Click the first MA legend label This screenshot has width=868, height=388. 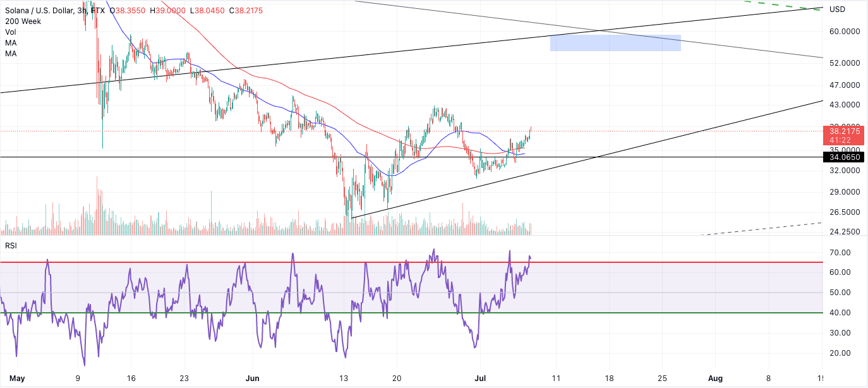9,42
